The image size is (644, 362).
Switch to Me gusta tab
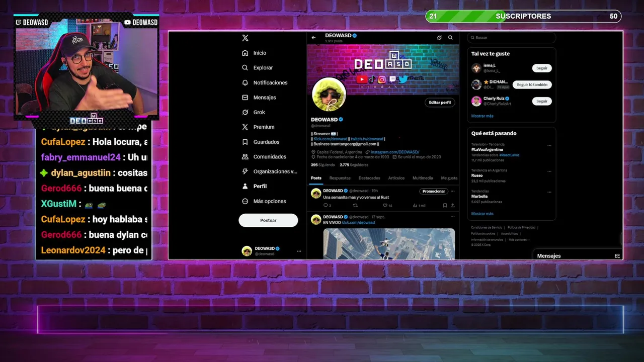pyautogui.click(x=449, y=178)
